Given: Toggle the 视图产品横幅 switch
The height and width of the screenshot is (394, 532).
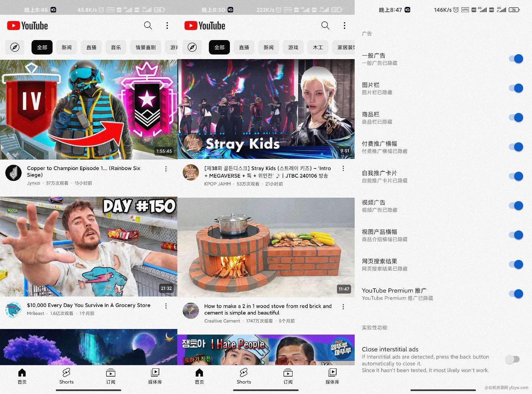Looking at the screenshot, I should pyautogui.click(x=516, y=235).
